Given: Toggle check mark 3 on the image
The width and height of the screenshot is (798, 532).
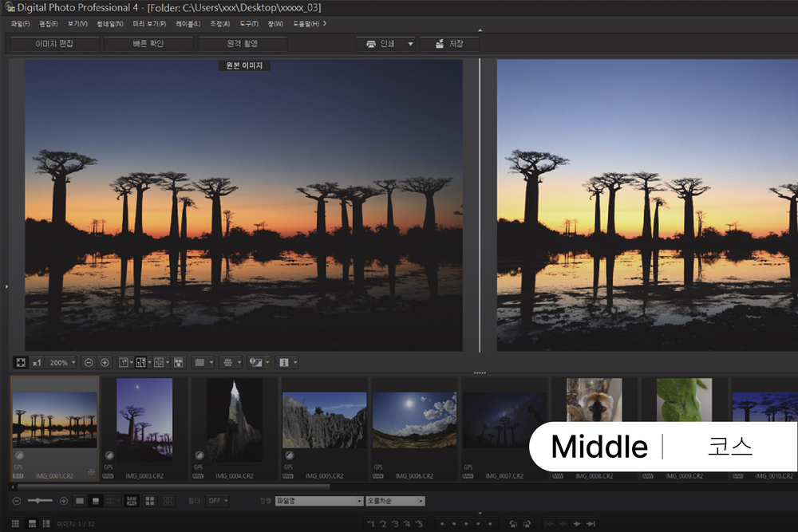Looking at the screenshot, I should coord(395,524).
